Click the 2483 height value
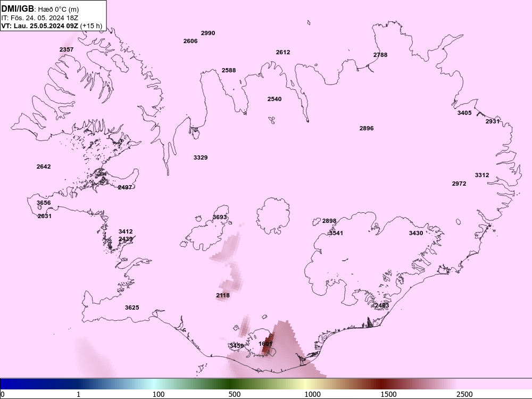Image resolution: width=532 pixels, height=399 pixels. point(381,306)
